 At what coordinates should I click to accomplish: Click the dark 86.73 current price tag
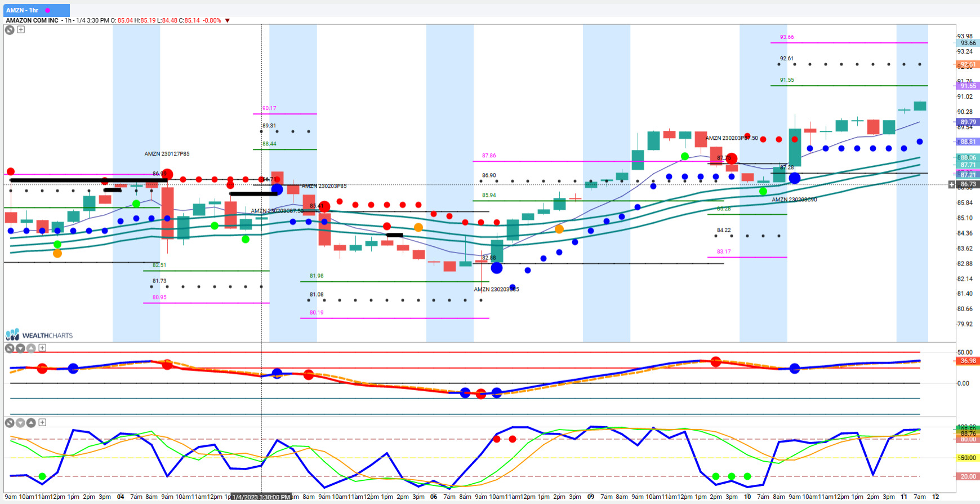(x=968, y=184)
